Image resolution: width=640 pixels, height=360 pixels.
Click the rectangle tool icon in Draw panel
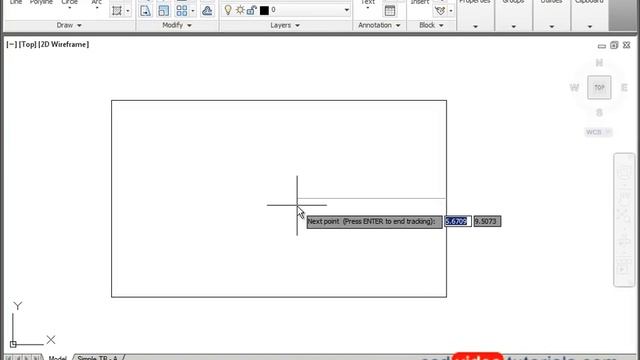coord(117,11)
